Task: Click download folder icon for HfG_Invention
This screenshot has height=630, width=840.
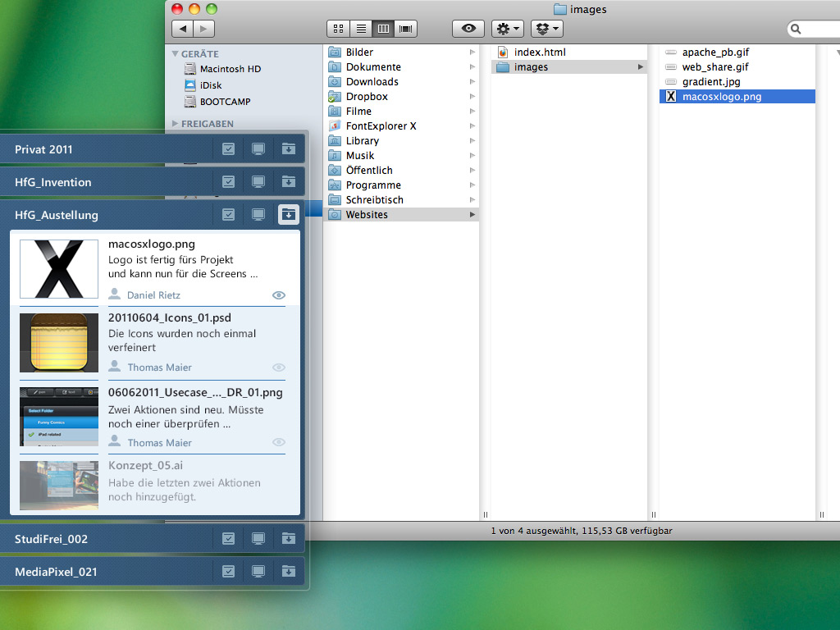Action: tap(288, 181)
